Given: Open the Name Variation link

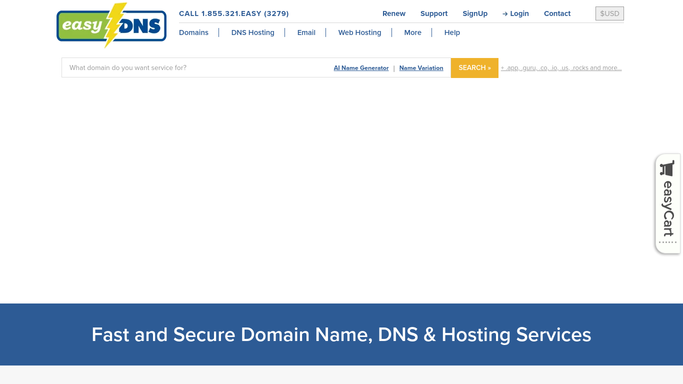Looking at the screenshot, I should click(421, 68).
